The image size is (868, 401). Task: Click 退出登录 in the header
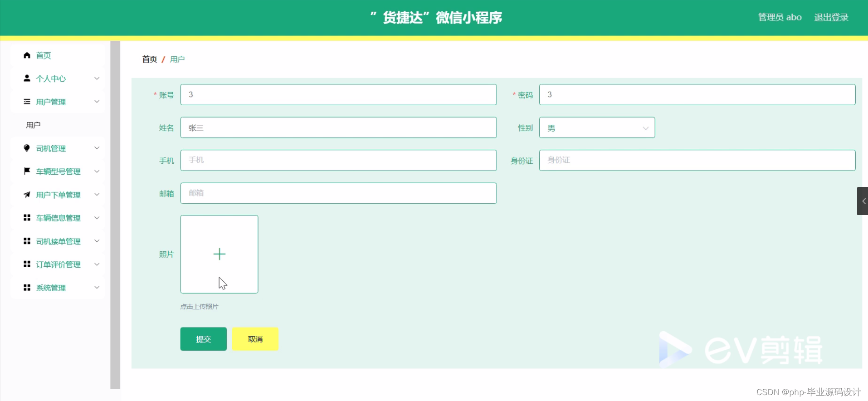coord(831,17)
